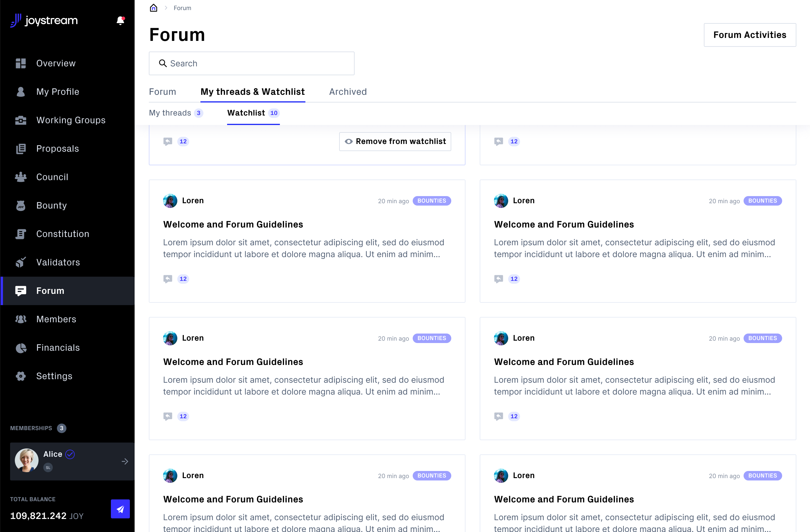This screenshot has height=532, width=810.
Task: Toggle Remove from watchlist eye button
Action: click(x=395, y=141)
